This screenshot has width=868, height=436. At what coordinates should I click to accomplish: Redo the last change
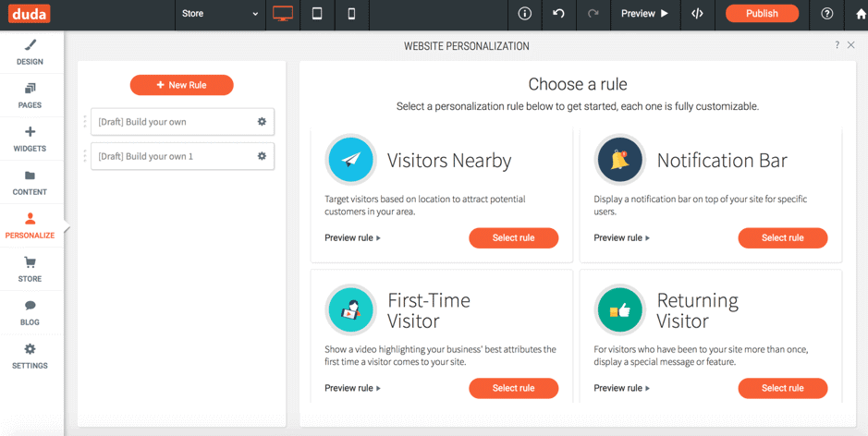point(593,14)
